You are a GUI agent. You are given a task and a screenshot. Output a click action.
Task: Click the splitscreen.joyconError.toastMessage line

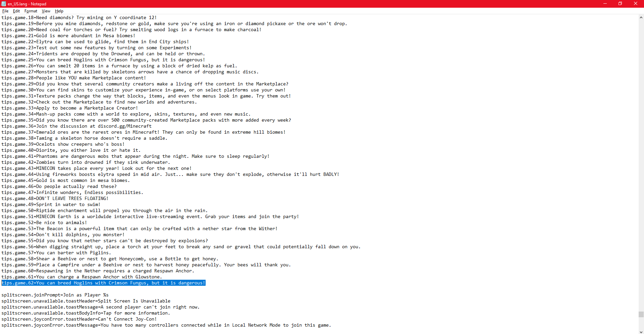pos(166,325)
